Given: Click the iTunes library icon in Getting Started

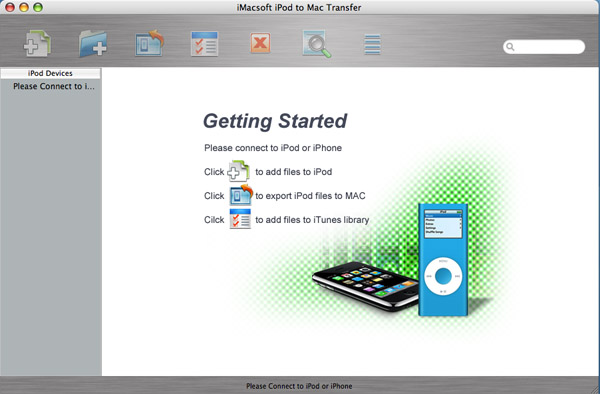Looking at the screenshot, I should (x=240, y=219).
